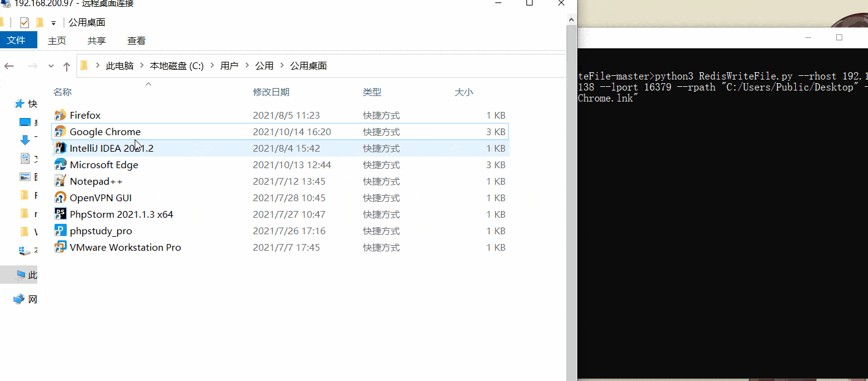Sort by the 名称 column header

click(x=62, y=92)
